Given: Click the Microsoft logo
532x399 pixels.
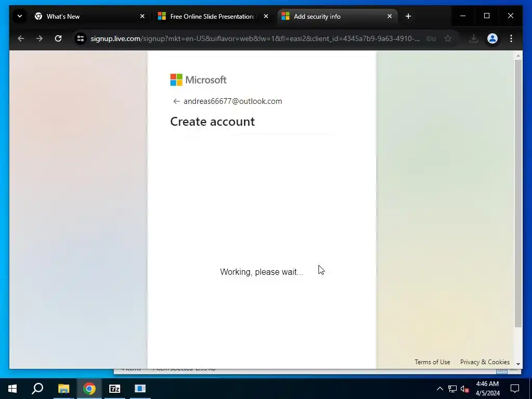Looking at the screenshot, I should click(198, 79).
